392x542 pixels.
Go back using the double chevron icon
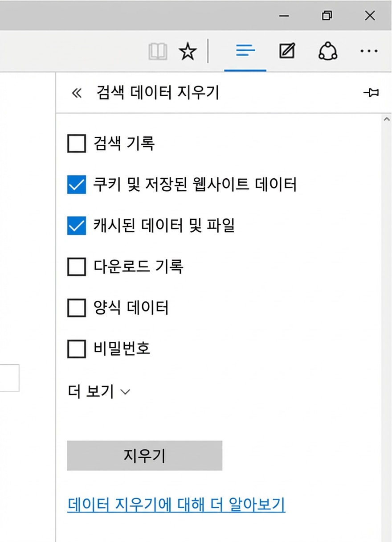coord(77,93)
